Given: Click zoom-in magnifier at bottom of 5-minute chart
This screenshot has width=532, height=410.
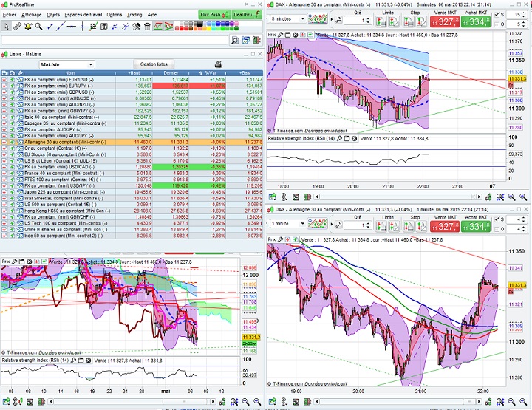Looking at the screenshot, I should [523, 197].
